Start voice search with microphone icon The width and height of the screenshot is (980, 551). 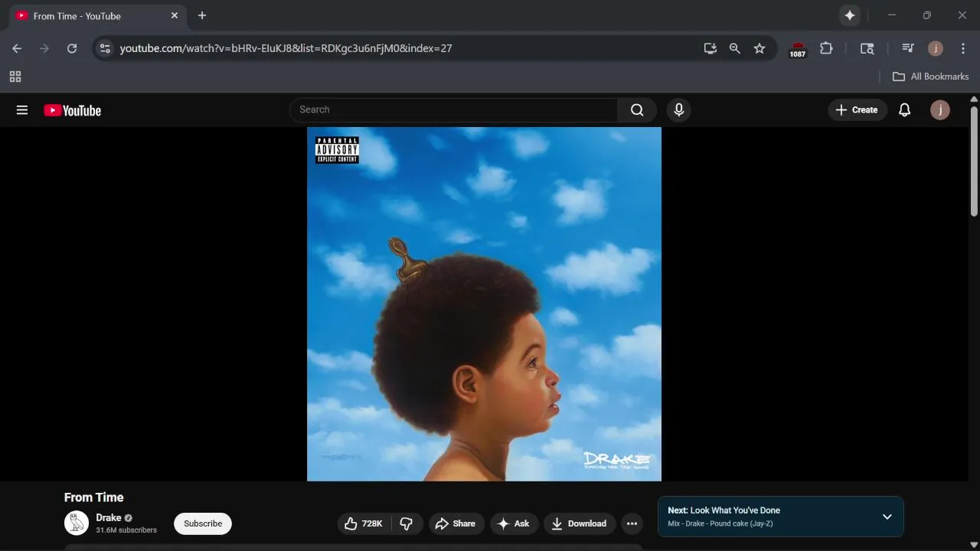click(x=678, y=110)
